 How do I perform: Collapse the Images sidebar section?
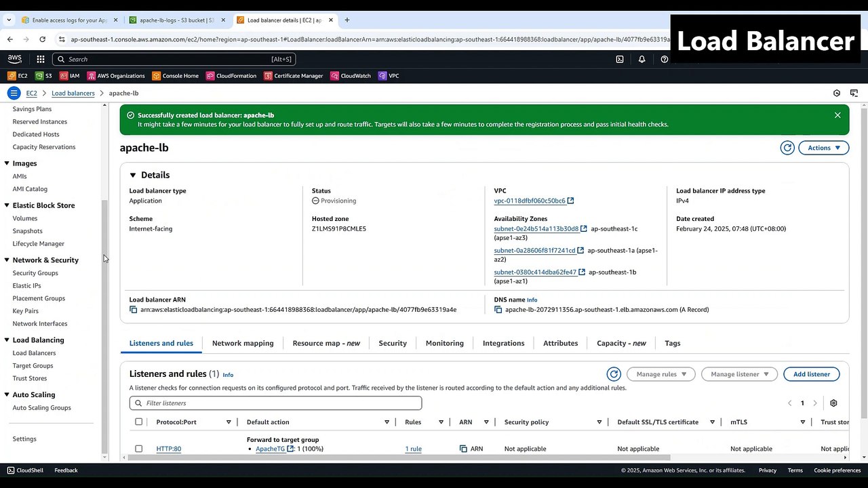[7, 163]
